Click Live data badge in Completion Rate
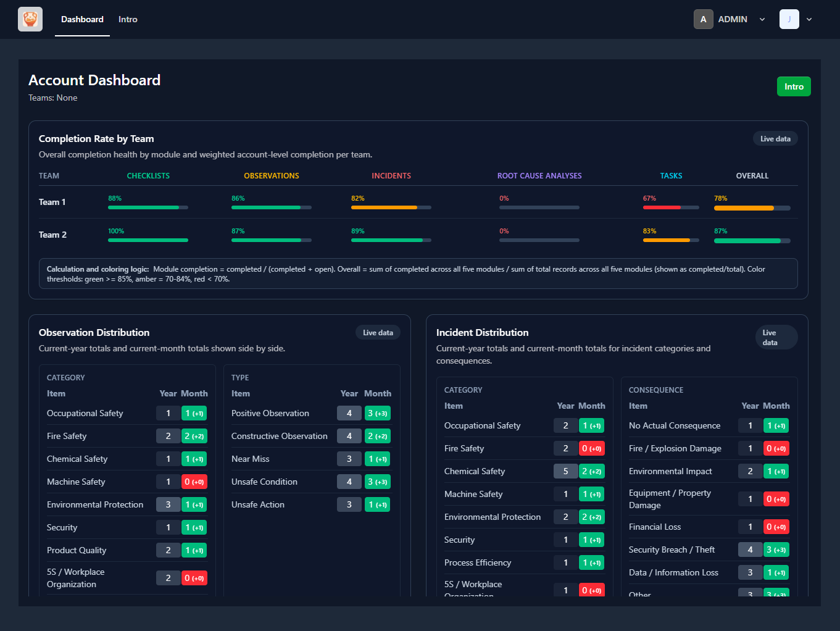Screen dimensions: 840x631 [x=775, y=139]
